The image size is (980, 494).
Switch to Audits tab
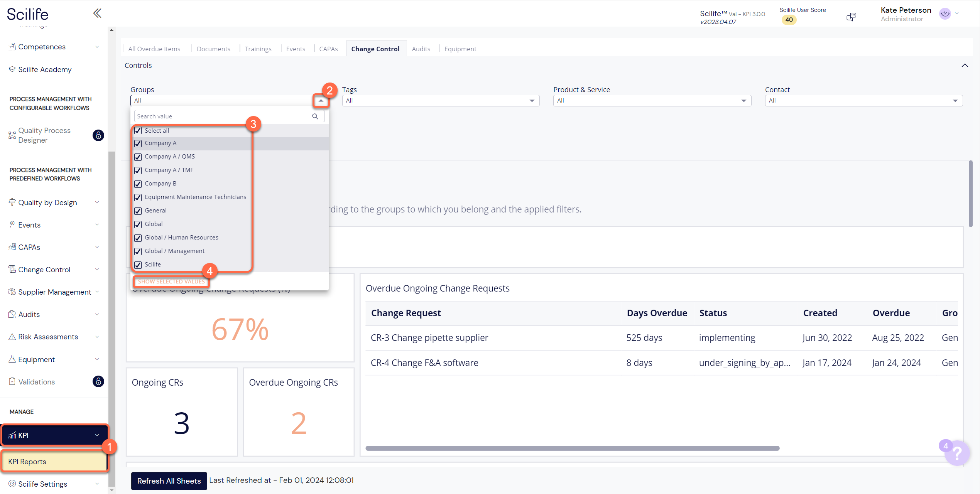point(421,49)
